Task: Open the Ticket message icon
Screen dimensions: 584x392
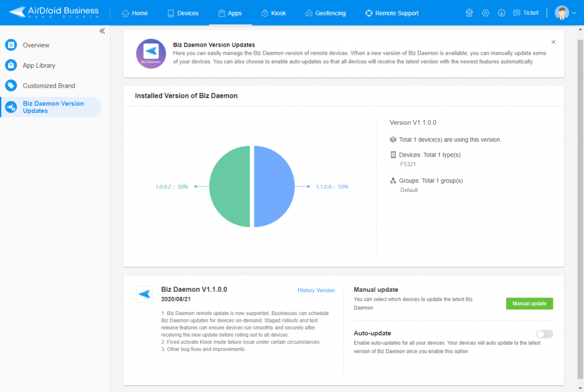Action: [x=516, y=13]
